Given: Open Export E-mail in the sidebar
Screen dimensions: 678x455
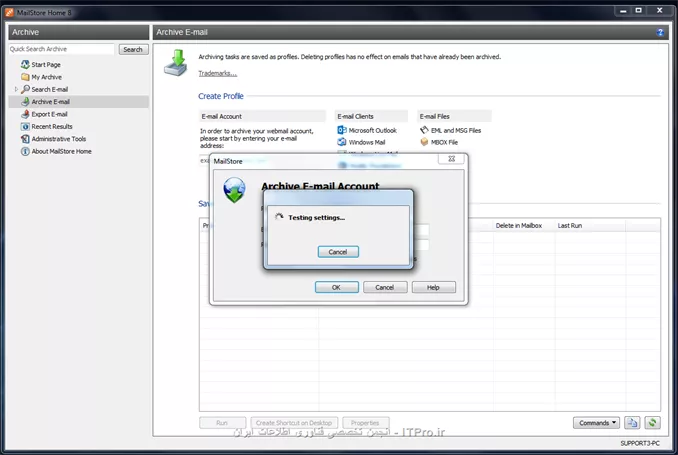Looking at the screenshot, I should 49,114.
